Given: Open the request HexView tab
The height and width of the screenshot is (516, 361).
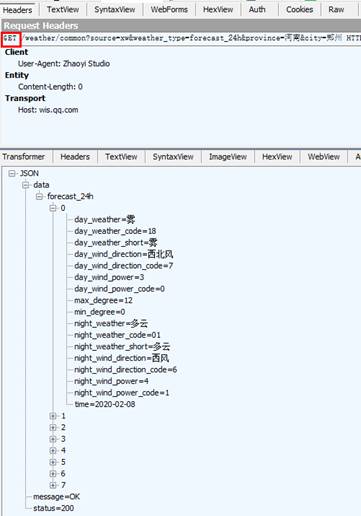Looking at the screenshot, I should [218, 10].
